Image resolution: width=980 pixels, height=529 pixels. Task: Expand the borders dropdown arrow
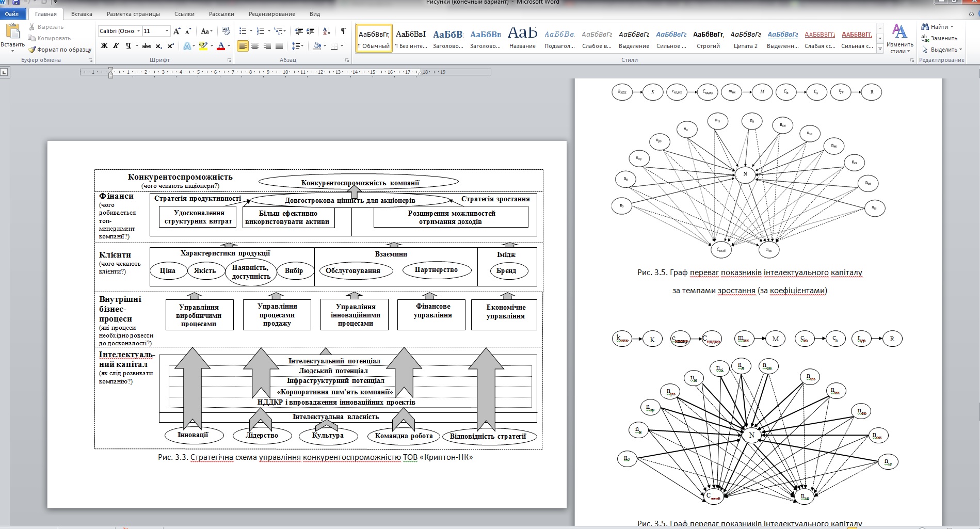click(342, 46)
